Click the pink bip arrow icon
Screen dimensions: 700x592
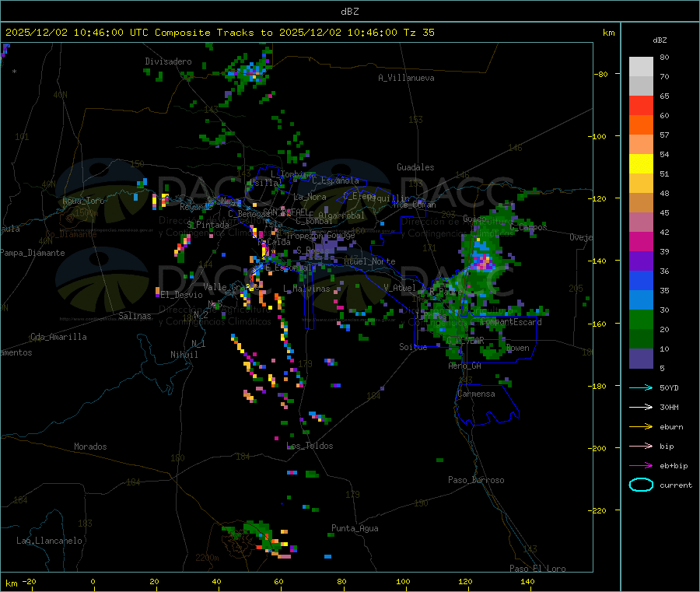click(641, 446)
